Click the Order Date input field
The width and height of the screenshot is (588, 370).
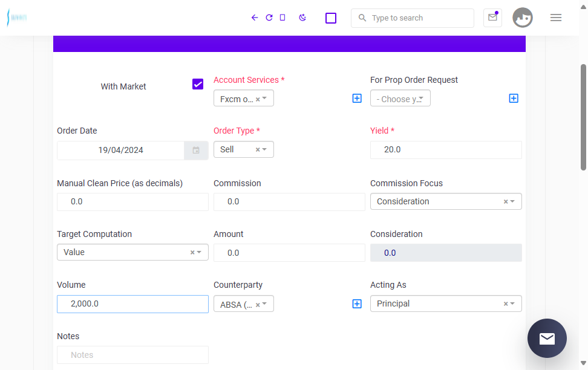tap(120, 151)
